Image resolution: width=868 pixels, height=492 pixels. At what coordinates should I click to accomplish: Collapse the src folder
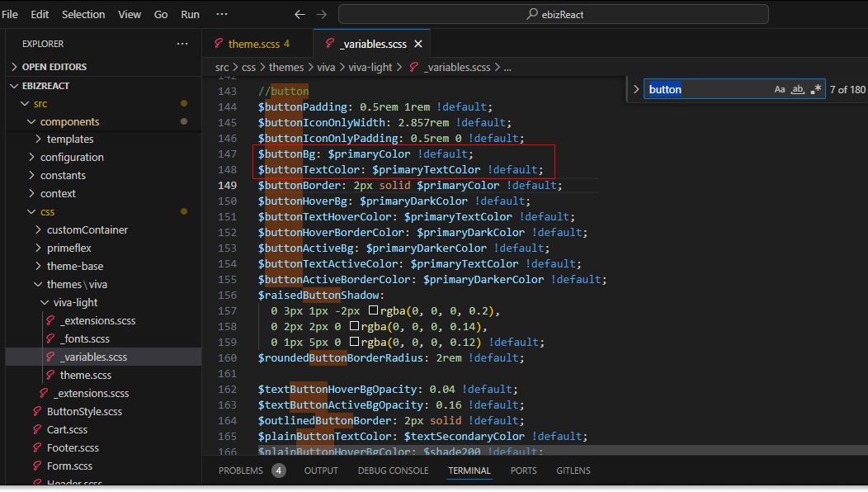point(25,104)
